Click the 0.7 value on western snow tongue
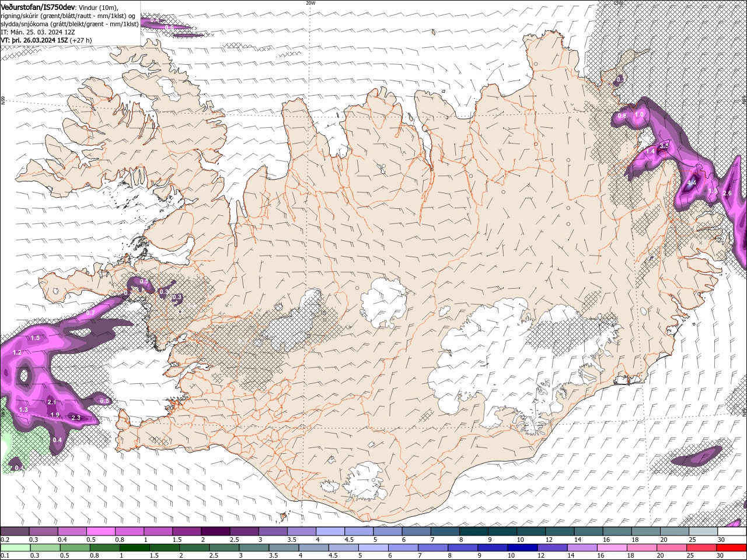Image resolution: width=747 pixels, height=560 pixels. (x=90, y=313)
